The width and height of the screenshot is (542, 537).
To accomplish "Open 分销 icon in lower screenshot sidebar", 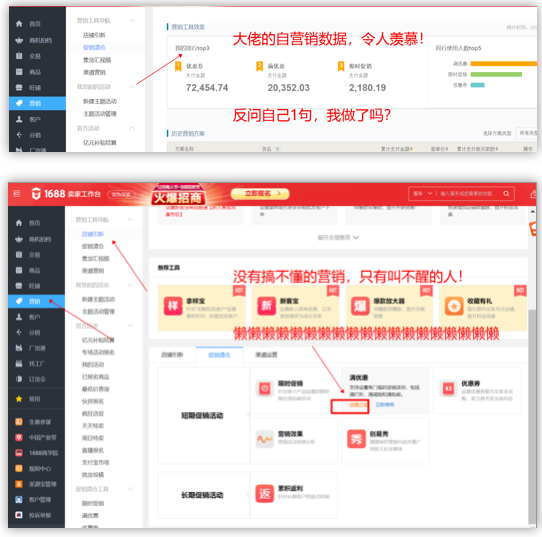I will [x=19, y=332].
